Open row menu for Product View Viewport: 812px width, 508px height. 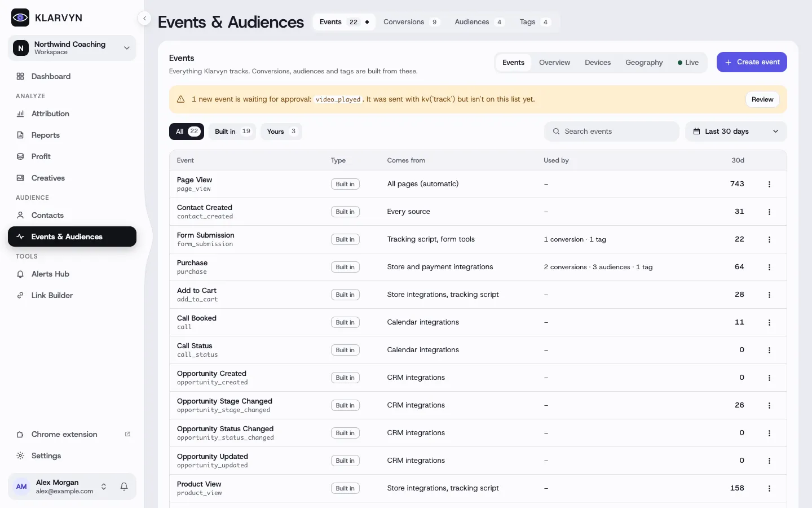[x=769, y=488]
